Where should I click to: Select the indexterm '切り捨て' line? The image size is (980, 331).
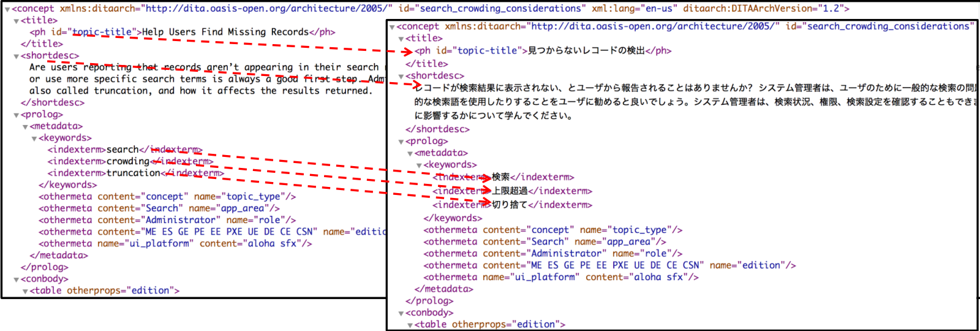tap(513, 205)
